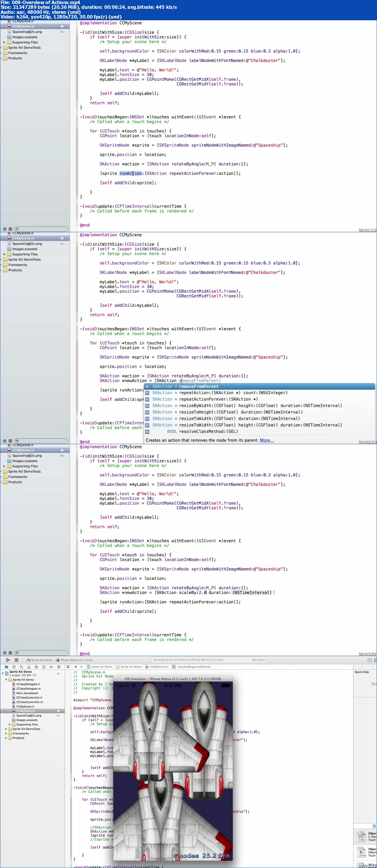Screen dimensions: 377x868
Task: Click the battery icon in simulator status bar
Action: (226, 685)
